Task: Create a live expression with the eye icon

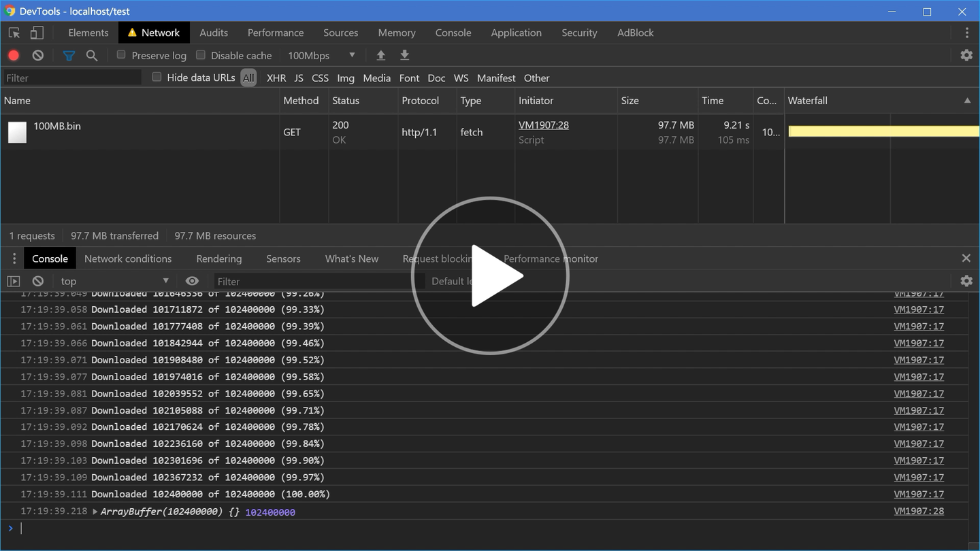Action: (192, 281)
